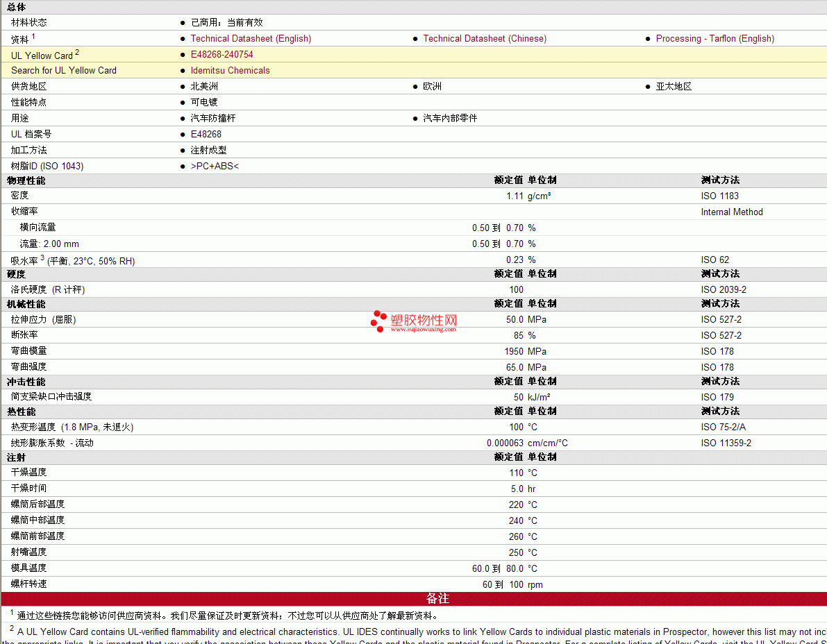Image resolution: width=827 pixels, height=644 pixels.
Task: Click the 硬度 section header
Action: 16,274
